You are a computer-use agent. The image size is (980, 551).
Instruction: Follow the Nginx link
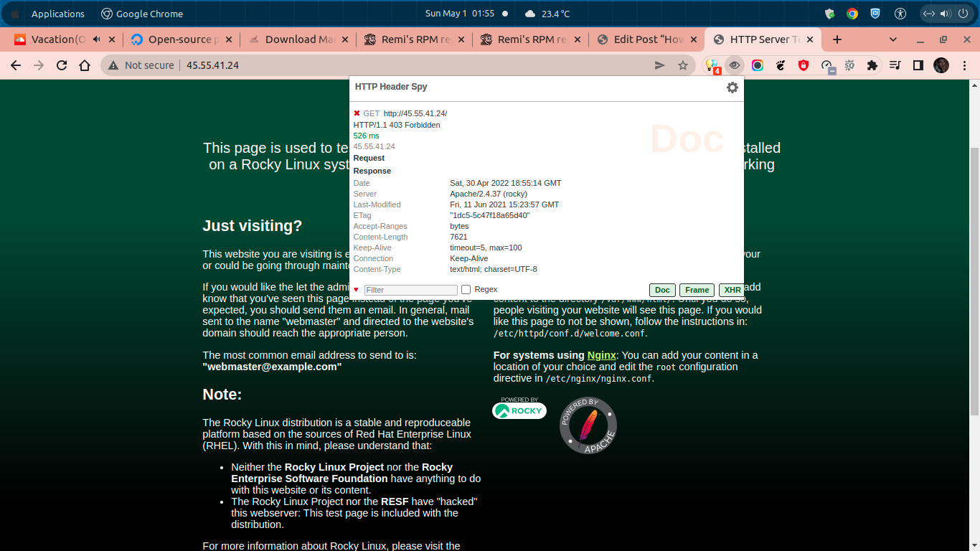602,355
